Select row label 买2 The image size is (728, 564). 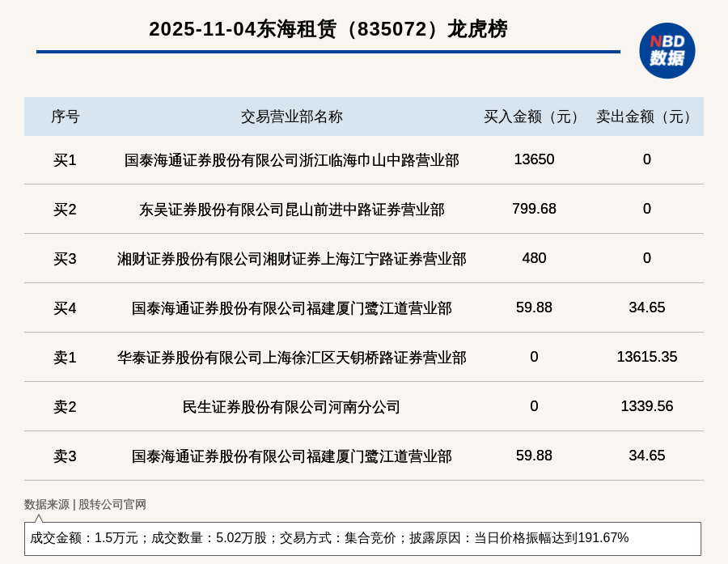pos(65,209)
